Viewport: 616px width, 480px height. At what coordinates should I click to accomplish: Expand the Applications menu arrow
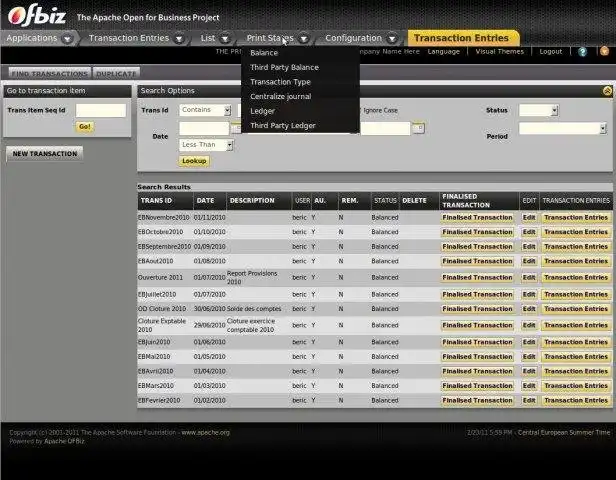coord(68,38)
